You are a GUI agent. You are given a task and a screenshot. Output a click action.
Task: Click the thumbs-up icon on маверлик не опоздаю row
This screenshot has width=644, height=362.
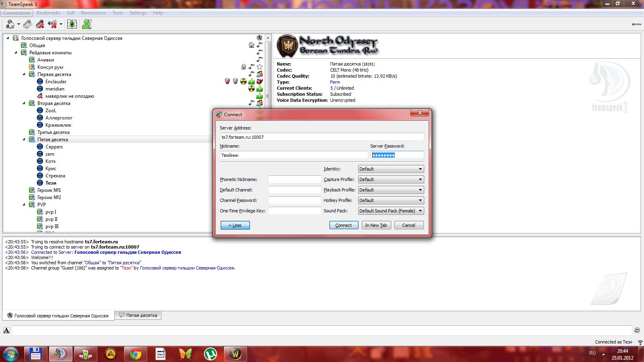pos(260,96)
